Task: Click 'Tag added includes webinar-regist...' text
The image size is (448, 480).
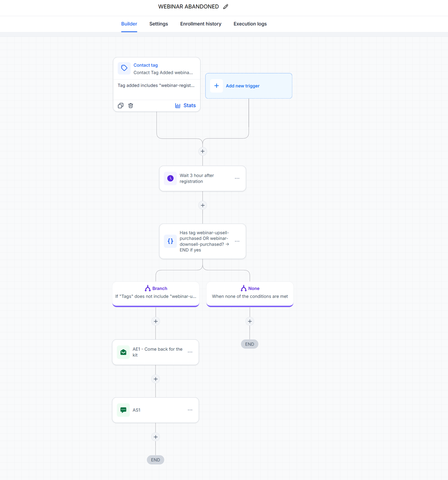Action: (x=156, y=85)
